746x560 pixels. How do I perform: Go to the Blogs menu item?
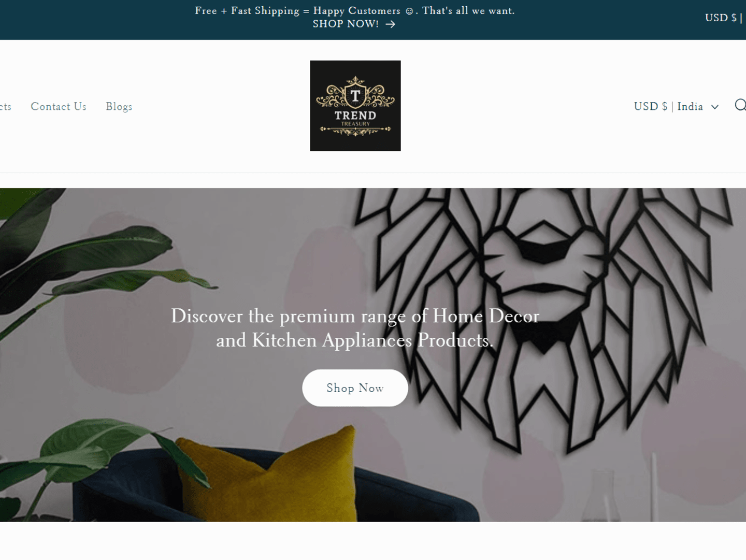[x=119, y=106]
